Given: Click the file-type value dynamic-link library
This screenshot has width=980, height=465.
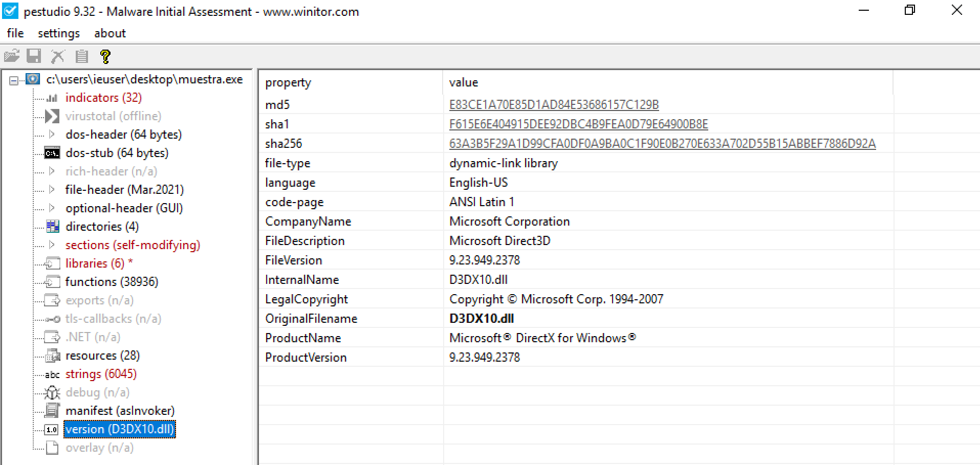Looking at the screenshot, I should tap(504, 163).
